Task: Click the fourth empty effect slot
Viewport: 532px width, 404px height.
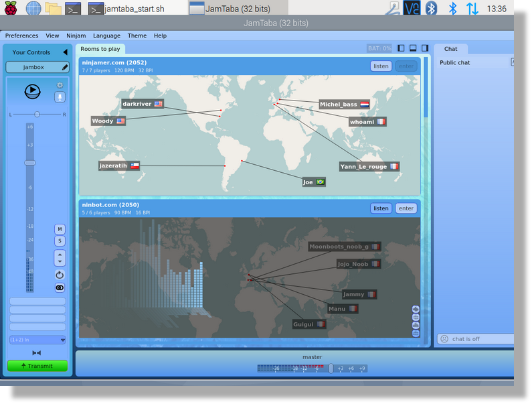Action: 37,327
